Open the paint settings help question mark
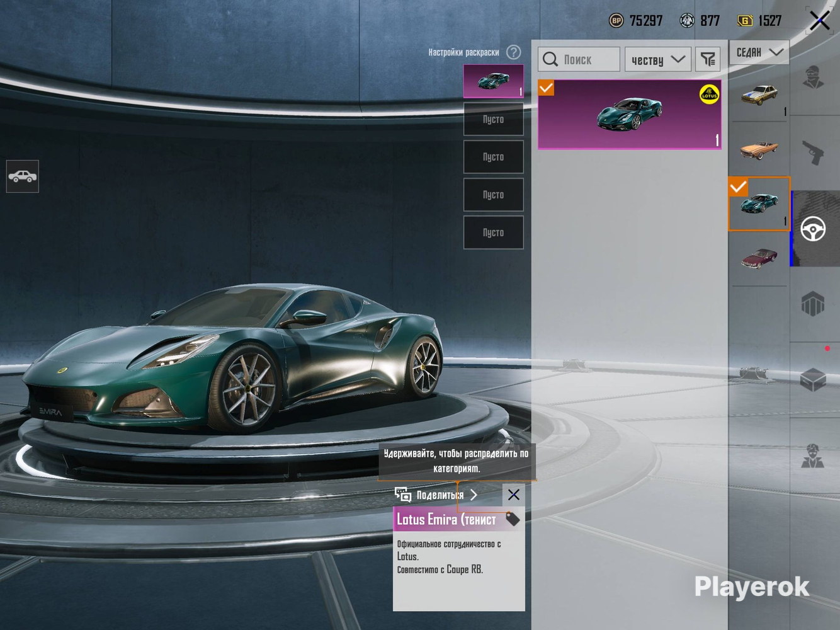840x630 pixels. pyautogui.click(x=514, y=52)
